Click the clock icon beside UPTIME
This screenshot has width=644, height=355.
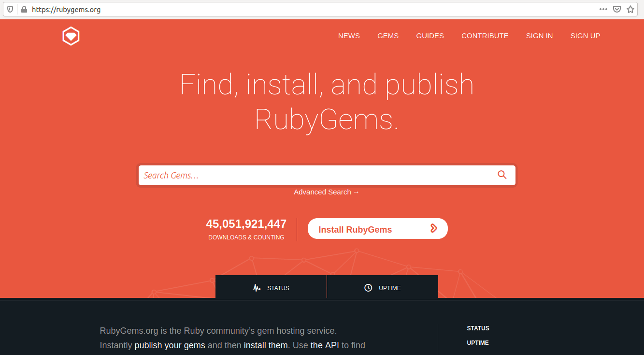368,288
